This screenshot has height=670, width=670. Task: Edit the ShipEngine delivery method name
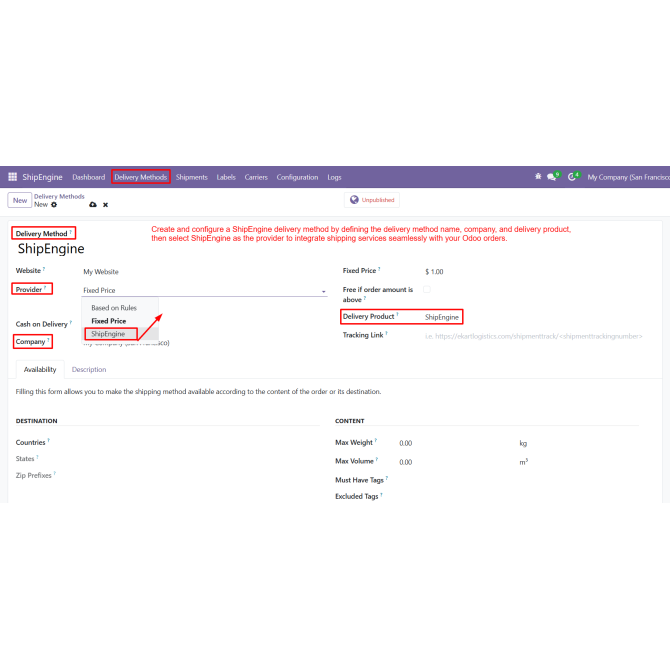51,249
